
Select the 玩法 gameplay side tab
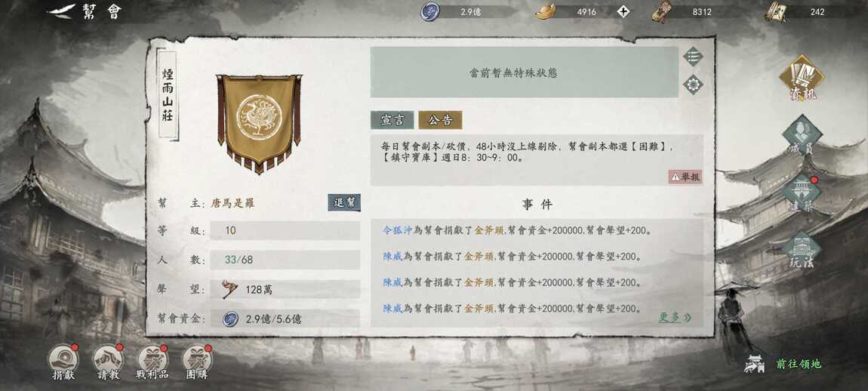click(x=802, y=250)
